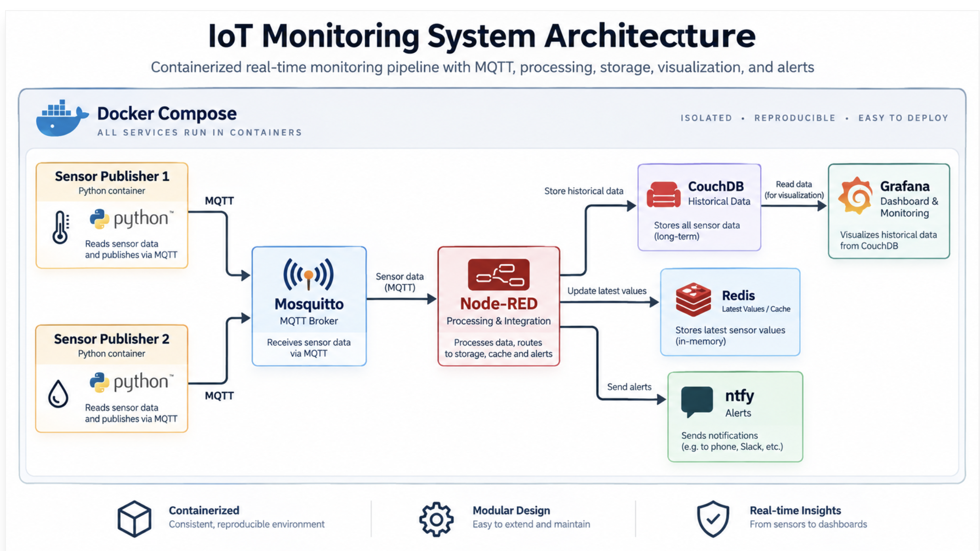The width and height of the screenshot is (980, 551).
Task: Select "Reads sensor data" description in Sensor Publisher 2
Action: click(x=131, y=413)
